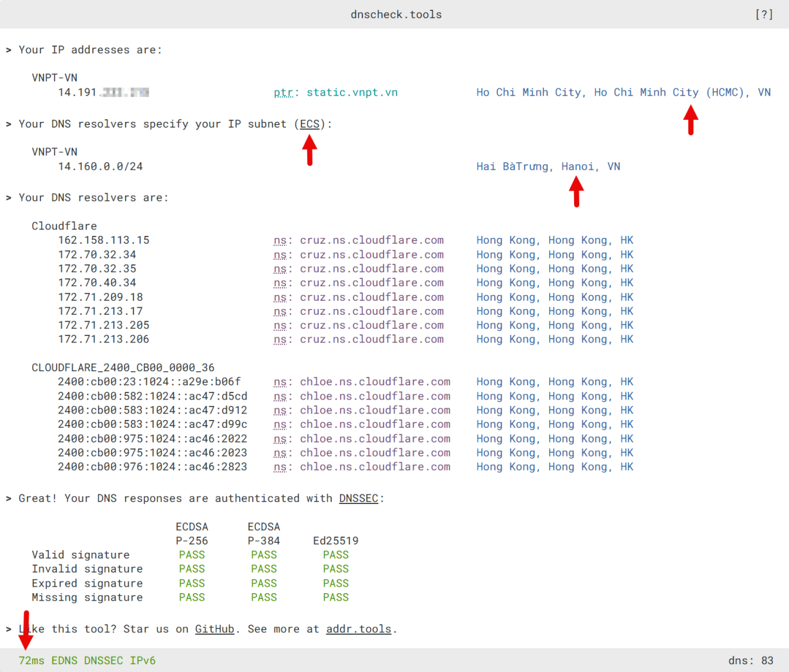This screenshot has height=672, width=789.
Task: Click the CLOUDFLARE_2400_CB00_0000_36 group heading
Action: click(x=123, y=368)
